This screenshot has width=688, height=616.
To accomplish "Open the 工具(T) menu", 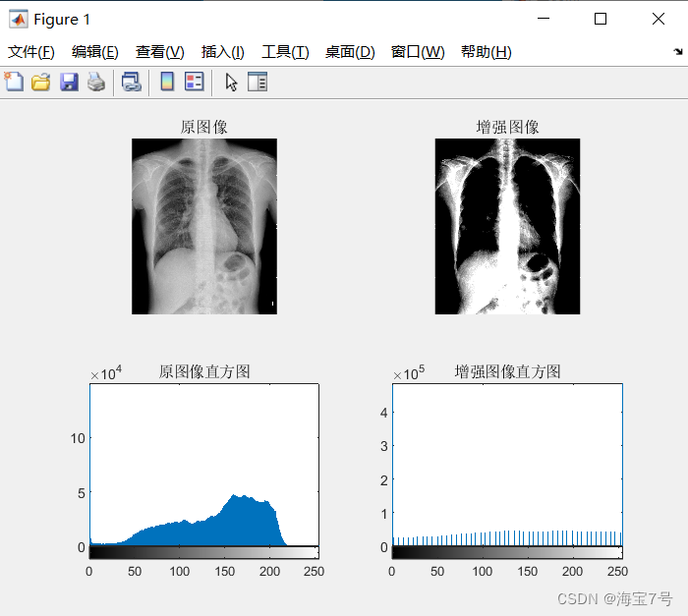I will point(285,52).
